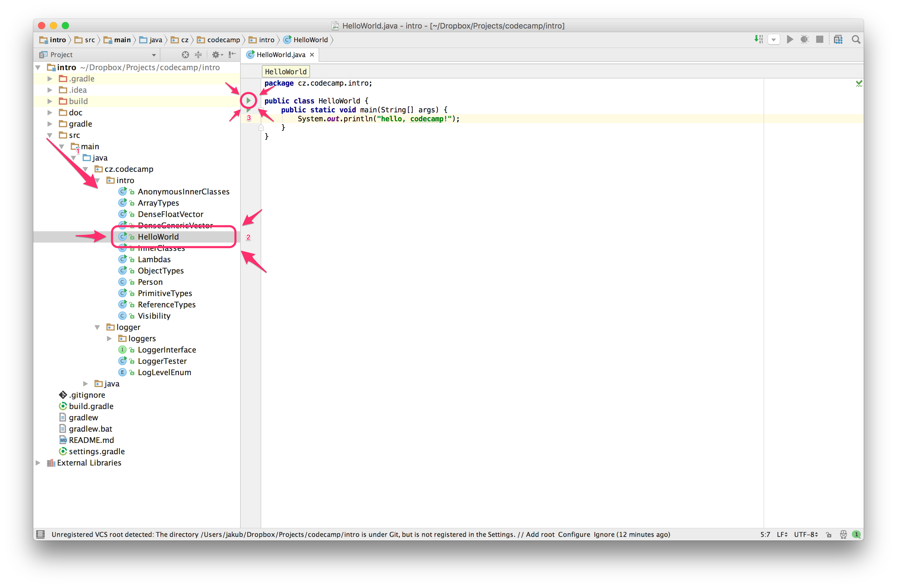Click the scroll-from-source crosshair icon

pos(185,55)
